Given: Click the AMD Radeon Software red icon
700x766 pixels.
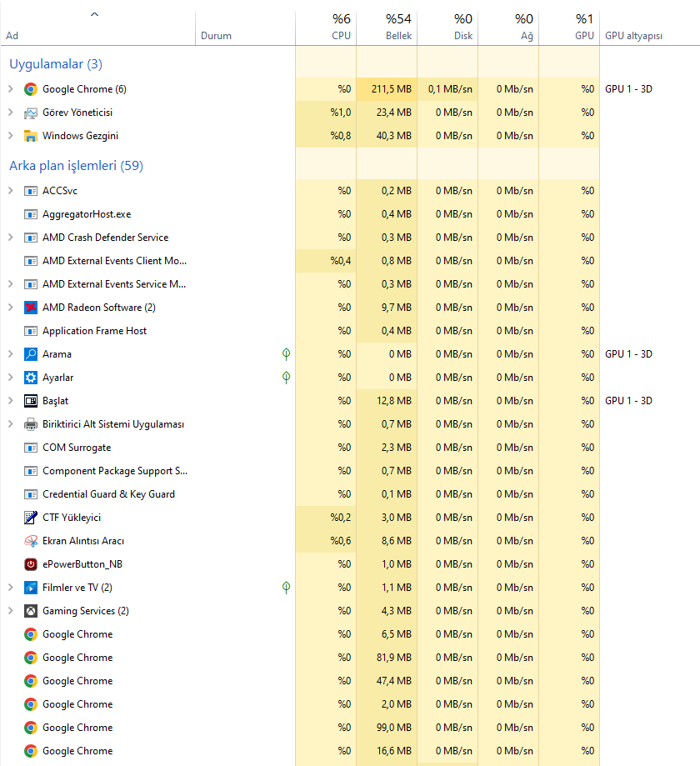Looking at the screenshot, I should click(x=31, y=308).
